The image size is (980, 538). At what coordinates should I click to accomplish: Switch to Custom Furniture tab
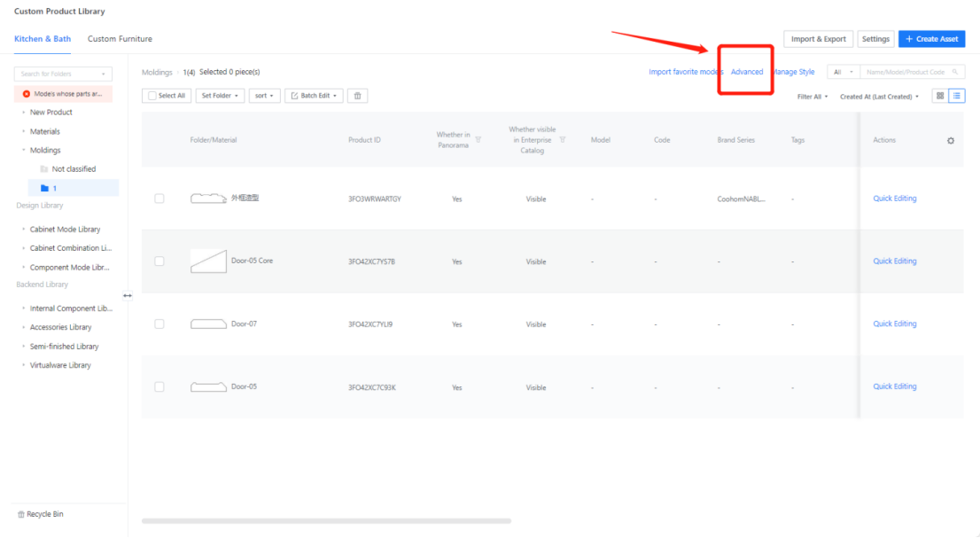[120, 39]
